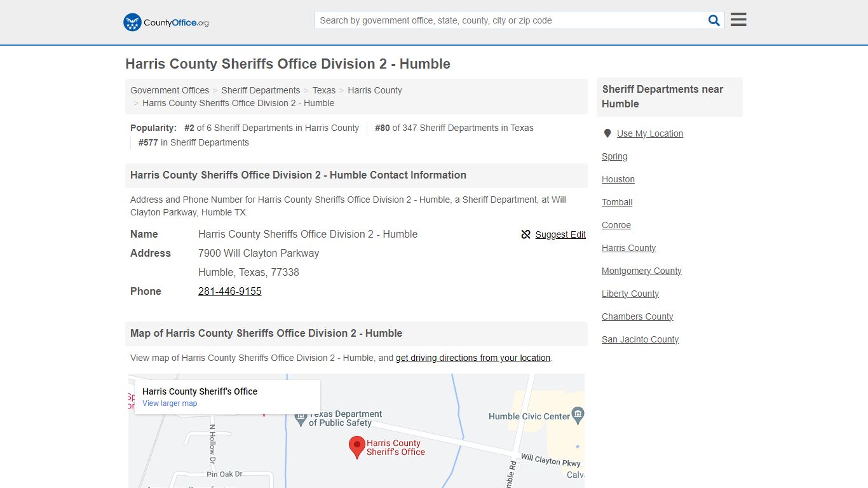Click the #577 in Sheriff Departments text
This screenshot has width=868, height=488.
coord(194,142)
